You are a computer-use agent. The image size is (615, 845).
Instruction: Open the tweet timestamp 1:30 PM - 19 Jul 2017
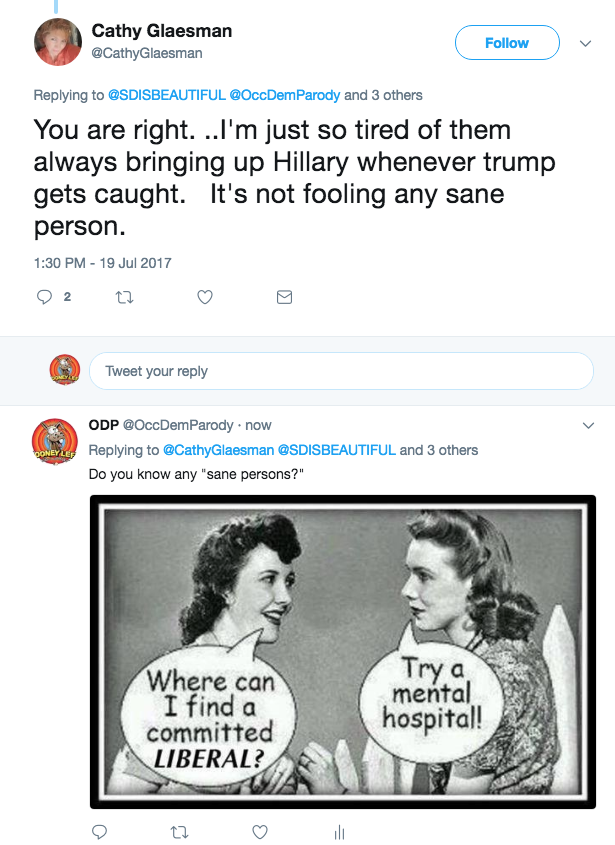102,263
